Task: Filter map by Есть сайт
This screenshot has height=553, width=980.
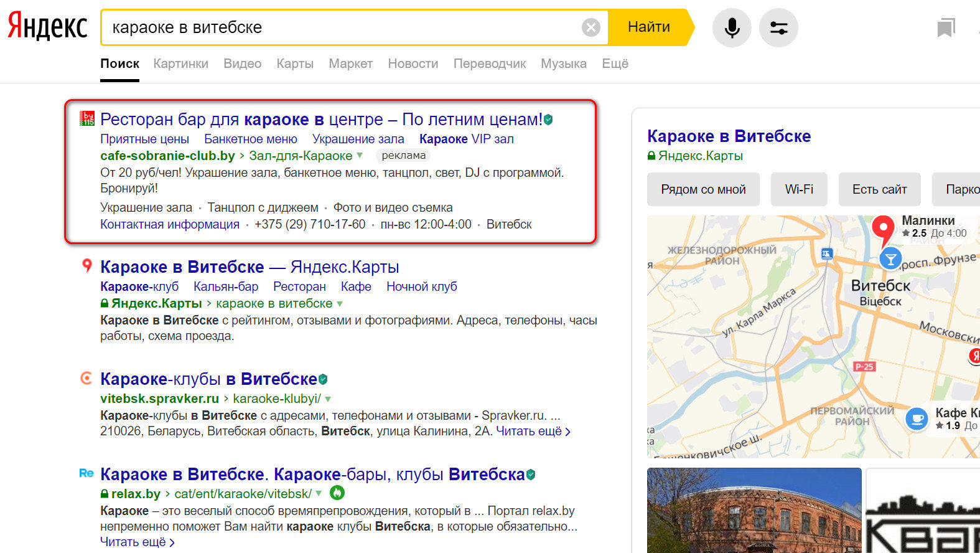Action: (x=879, y=189)
